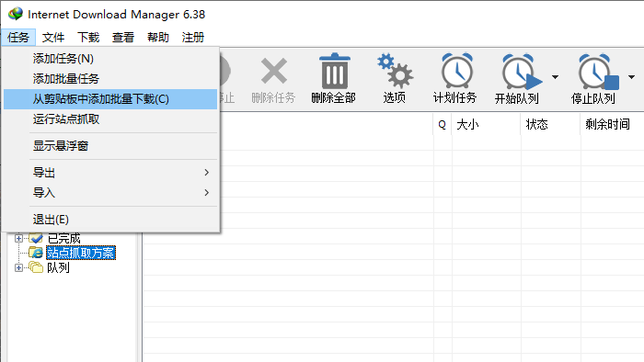Select 队列 tree item
This screenshot has width=644, height=362.
pos(58,267)
